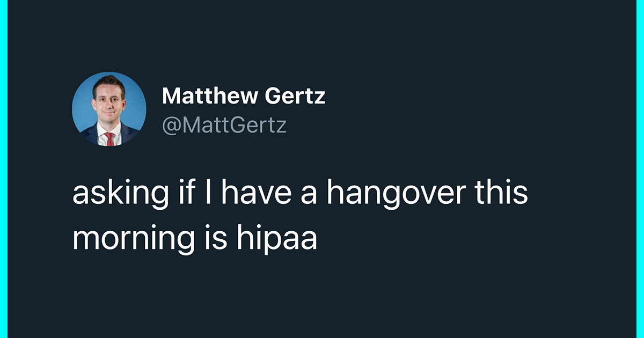Image resolution: width=644 pixels, height=338 pixels.
Task: Click Matthew Gertz's profile picture
Action: tap(109, 109)
